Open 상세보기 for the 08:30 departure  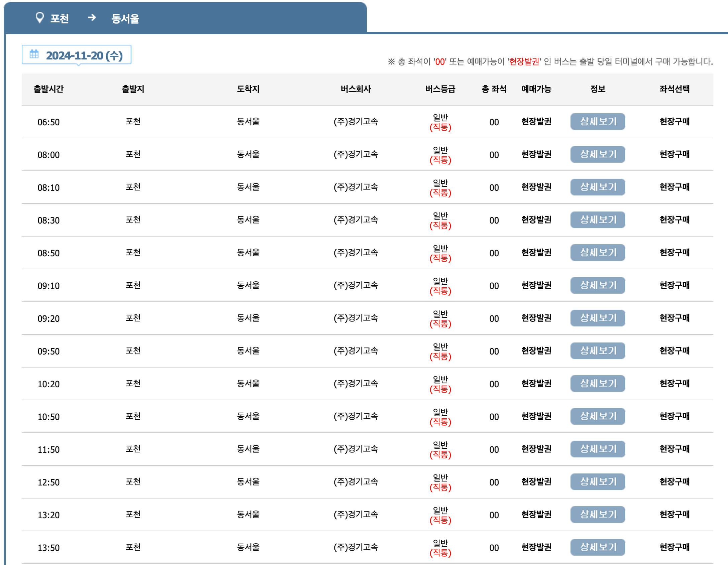(598, 220)
